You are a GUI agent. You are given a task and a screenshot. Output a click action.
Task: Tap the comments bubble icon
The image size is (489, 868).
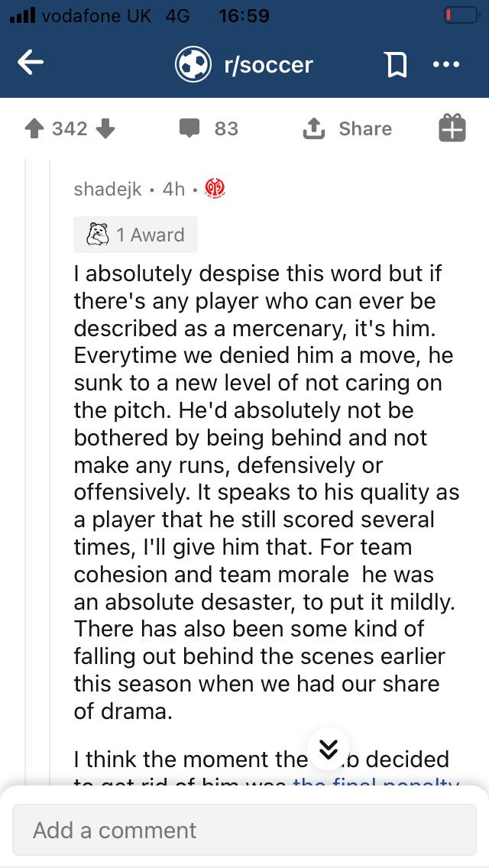tap(189, 128)
